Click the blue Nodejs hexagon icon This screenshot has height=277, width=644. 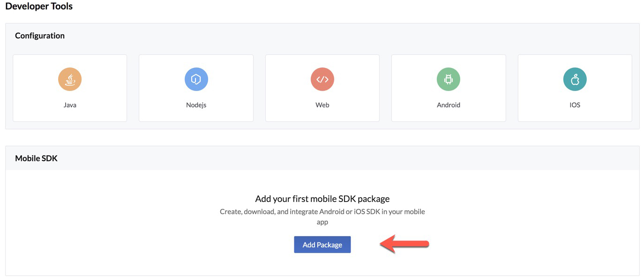(196, 79)
